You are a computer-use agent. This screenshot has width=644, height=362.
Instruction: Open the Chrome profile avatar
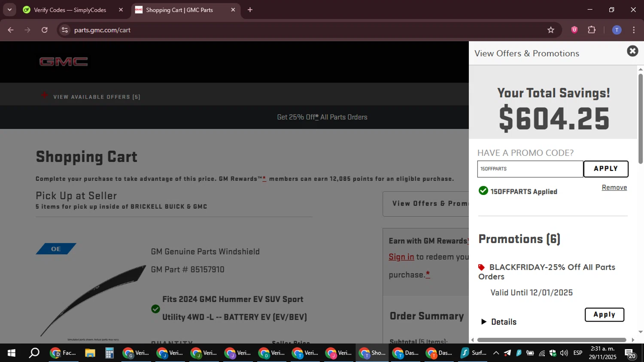(x=617, y=30)
